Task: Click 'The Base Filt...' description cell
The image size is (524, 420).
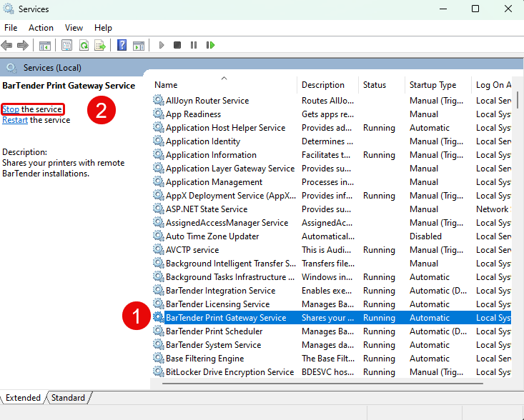Action: coord(327,359)
